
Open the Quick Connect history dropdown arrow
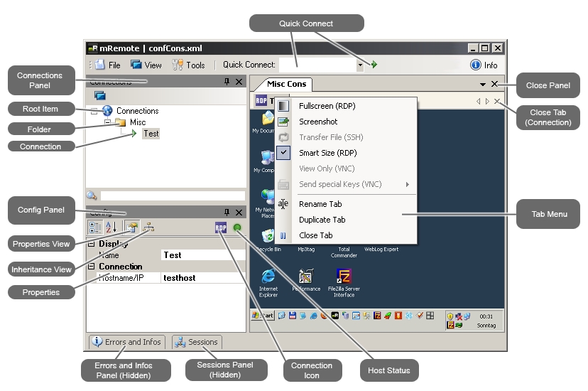pos(360,65)
